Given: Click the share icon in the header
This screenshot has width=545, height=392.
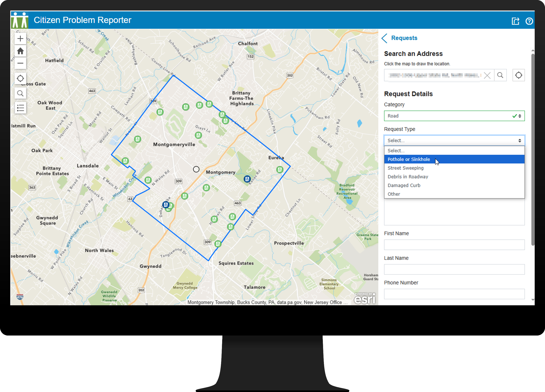Looking at the screenshot, I should pos(515,21).
